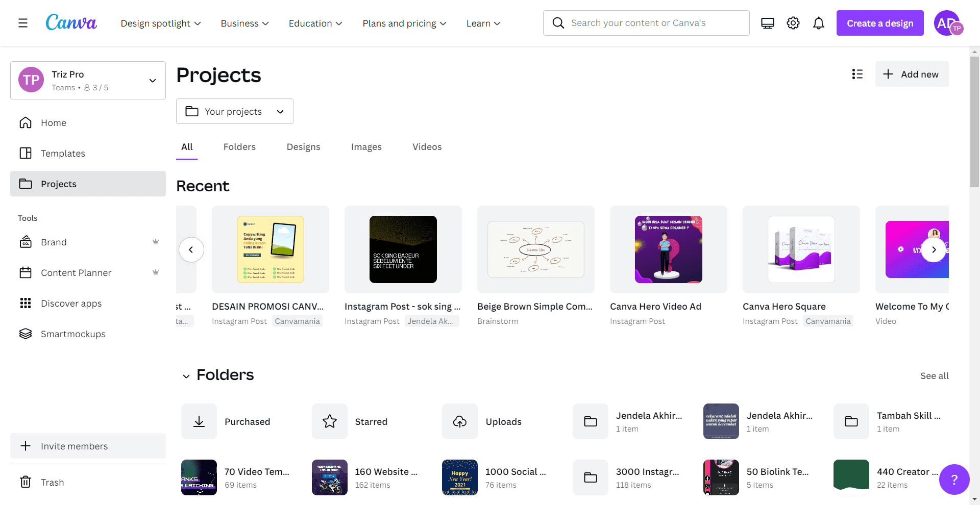The image size is (980, 505).
Task: Switch to the Folders tab
Action: tap(239, 147)
